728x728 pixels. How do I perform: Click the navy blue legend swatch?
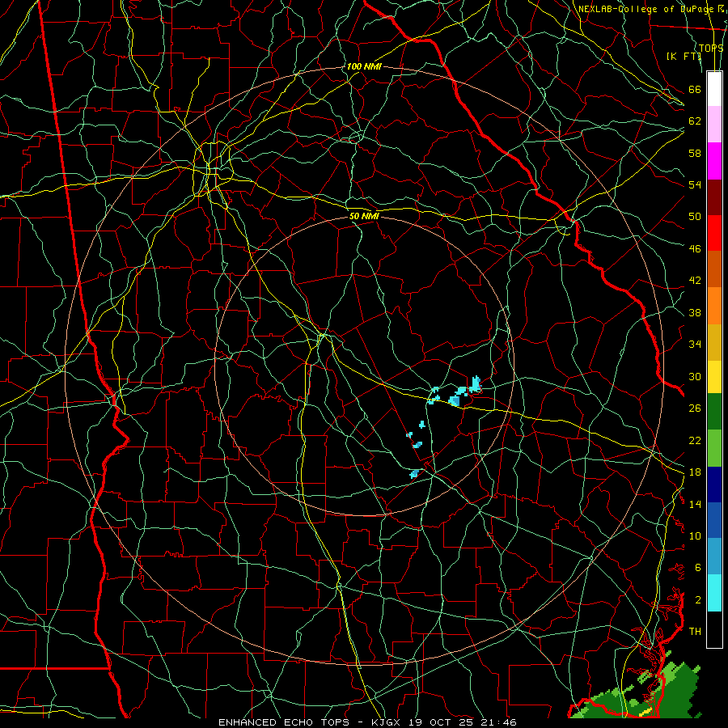point(714,485)
